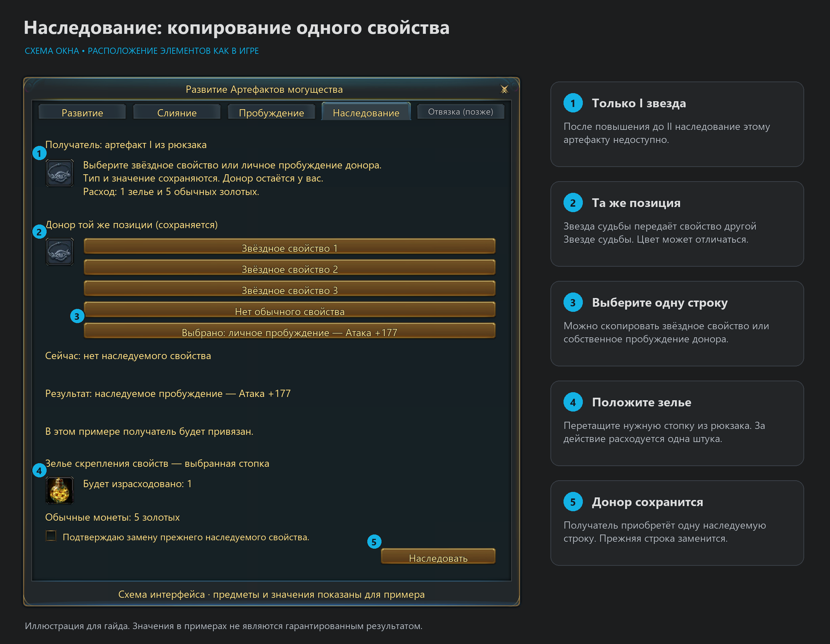Click the Иллюстрация для гайда footnote

224,626
